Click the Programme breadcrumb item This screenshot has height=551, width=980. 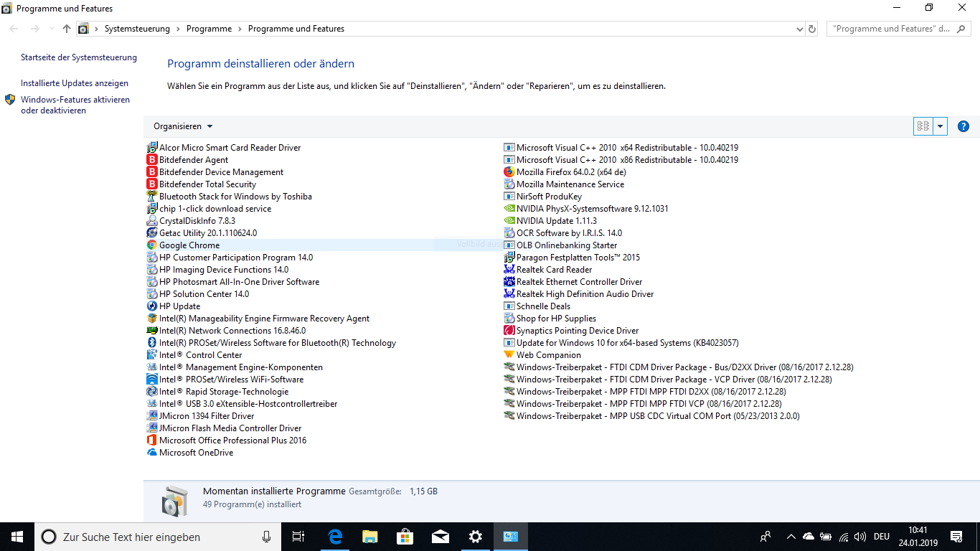click(x=209, y=29)
